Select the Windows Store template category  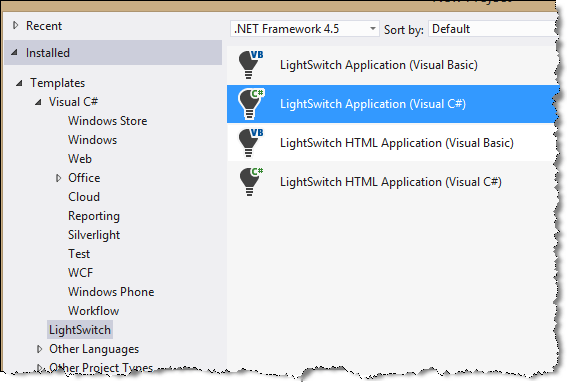[x=107, y=121]
